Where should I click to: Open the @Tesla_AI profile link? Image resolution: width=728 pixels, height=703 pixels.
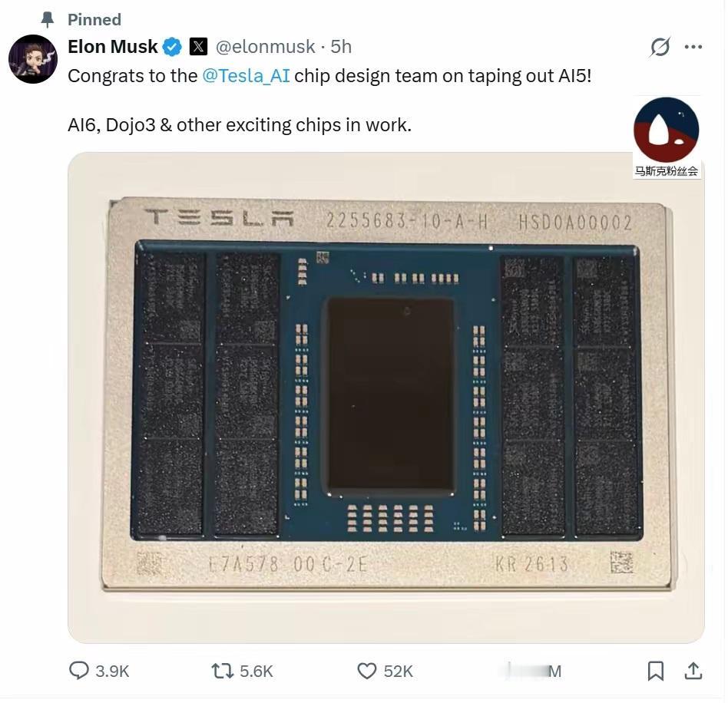coord(246,75)
